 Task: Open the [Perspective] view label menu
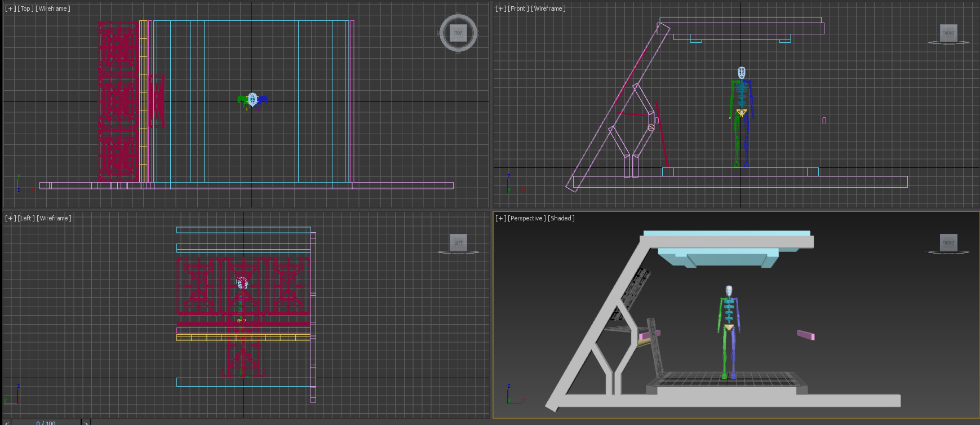pyautogui.click(x=526, y=218)
